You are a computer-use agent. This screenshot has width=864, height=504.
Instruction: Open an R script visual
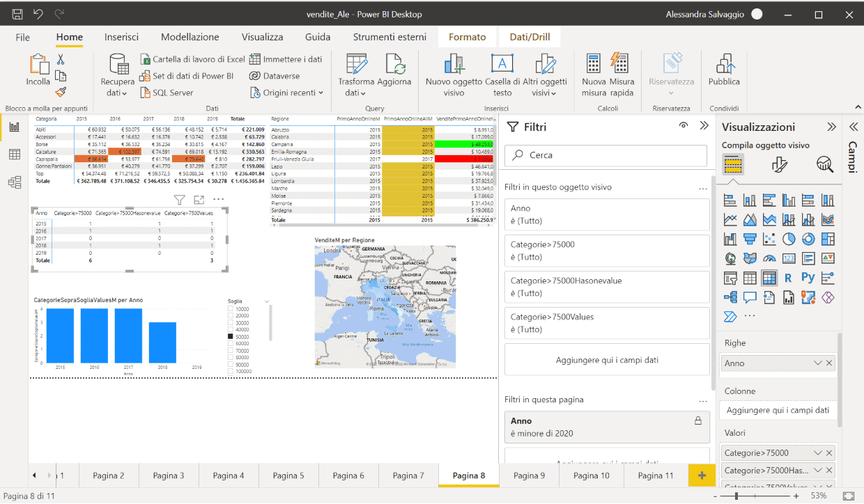click(789, 278)
